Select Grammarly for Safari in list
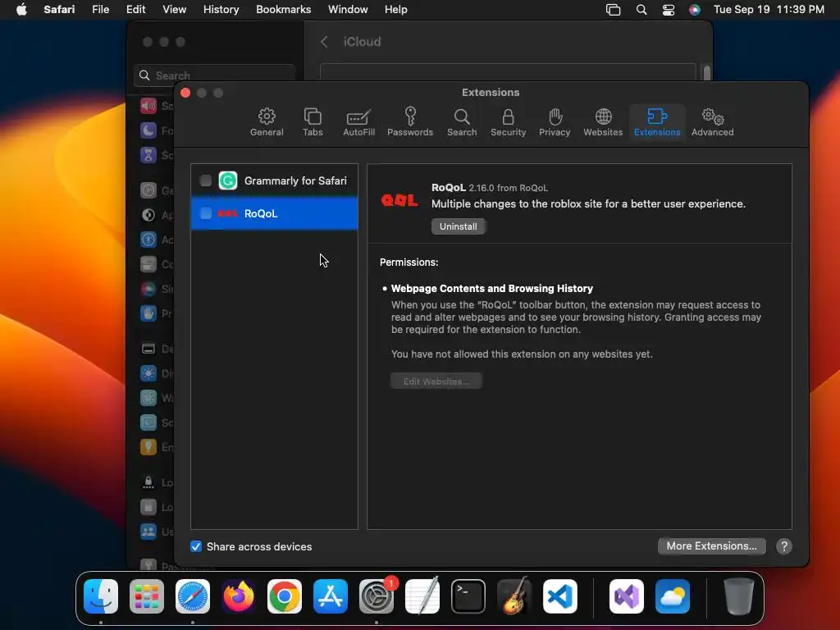840x630 pixels. [274, 180]
